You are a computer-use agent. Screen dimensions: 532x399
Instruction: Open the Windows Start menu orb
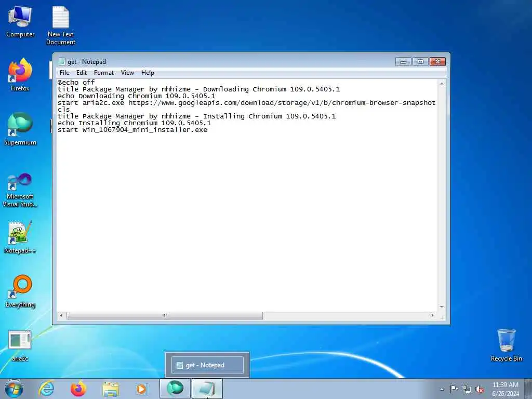pos(14,389)
